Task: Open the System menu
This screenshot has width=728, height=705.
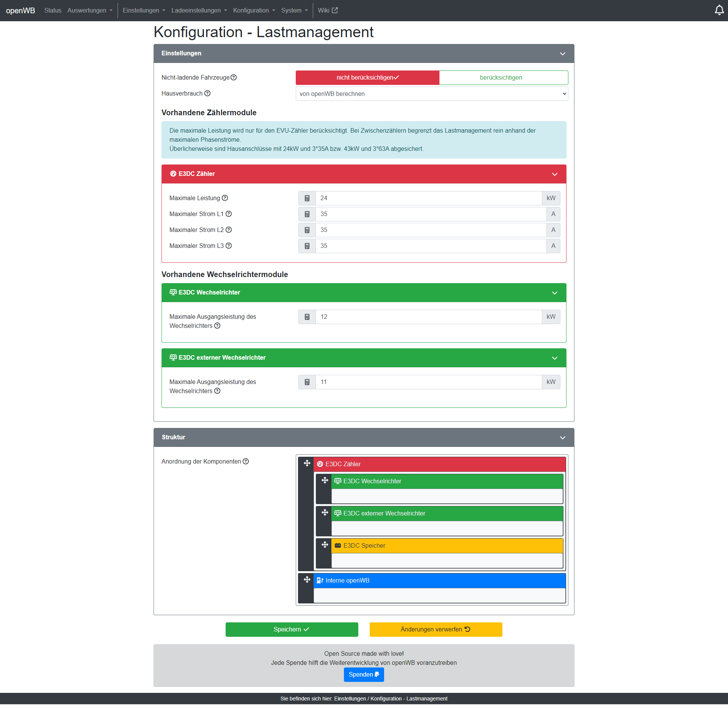Action: coord(295,10)
